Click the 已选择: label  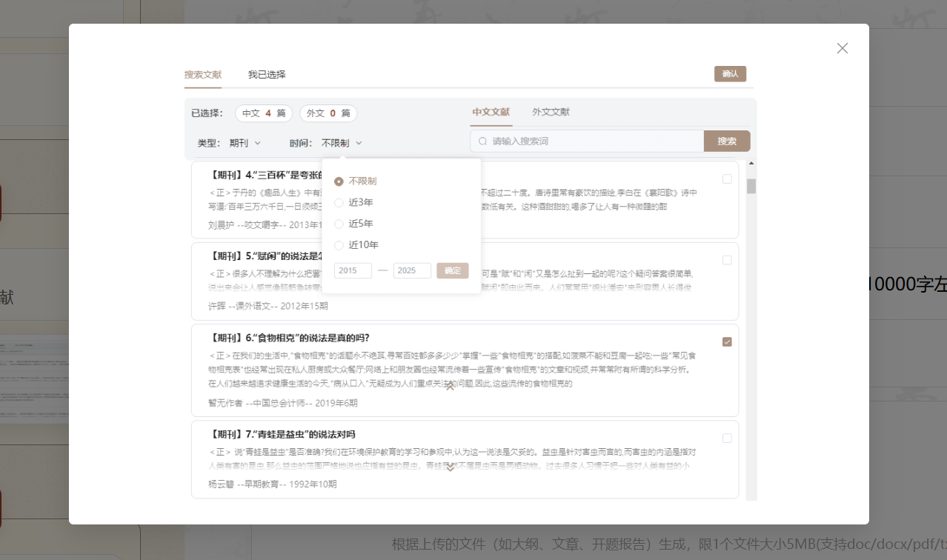[207, 113]
